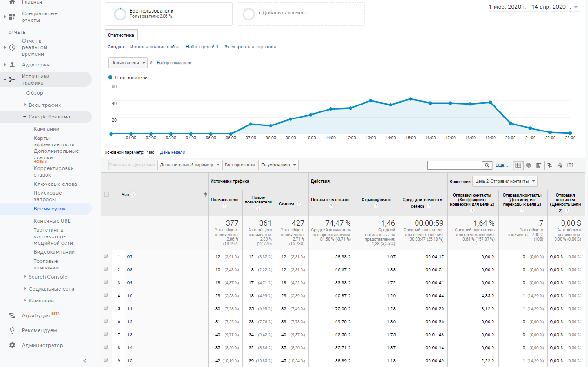The height and width of the screenshot is (367, 588).
Task: Click the Главная home icon
Action: click(12, 2)
